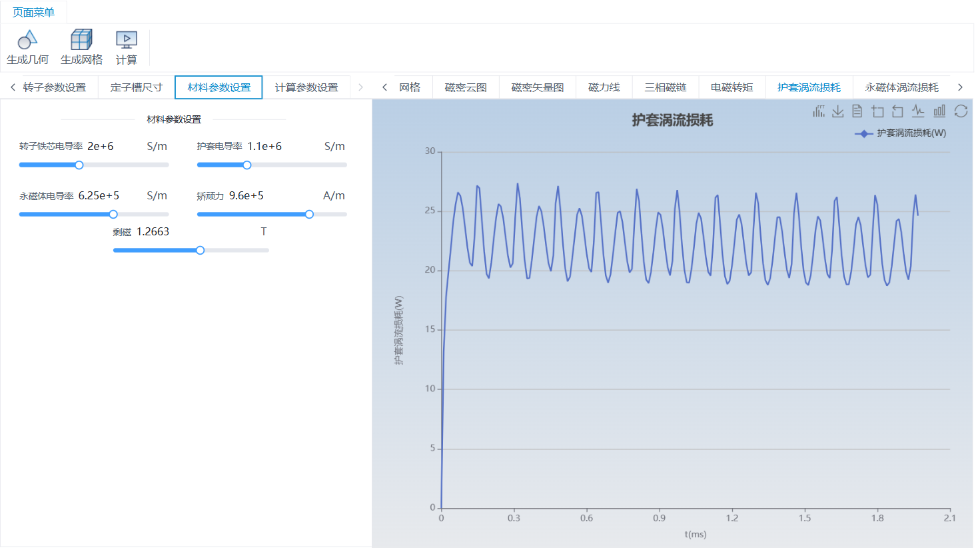The image size is (980, 548).
Task: Click the 生成几何 geometry icon
Action: coord(27,40)
